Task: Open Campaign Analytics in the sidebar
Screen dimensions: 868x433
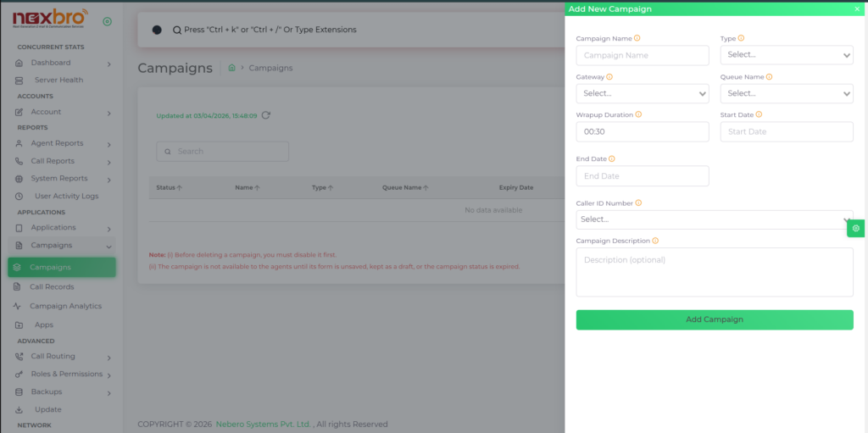Action: pyautogui.click(x=65, y=306)
